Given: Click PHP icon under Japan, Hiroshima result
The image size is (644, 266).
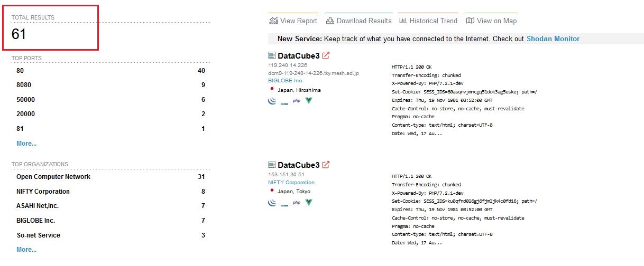Looking at the screenshot, I should click(x=297, y=100).
